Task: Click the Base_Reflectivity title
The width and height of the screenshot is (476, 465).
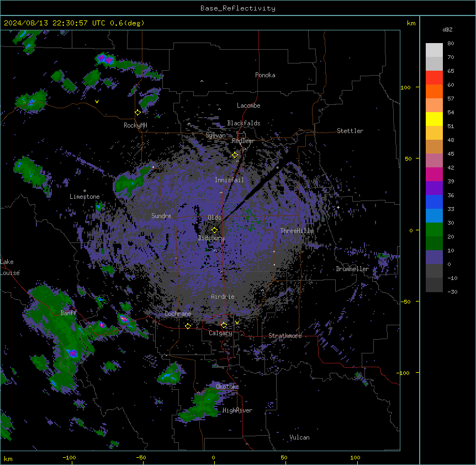Action: click(x=238, y=8)
